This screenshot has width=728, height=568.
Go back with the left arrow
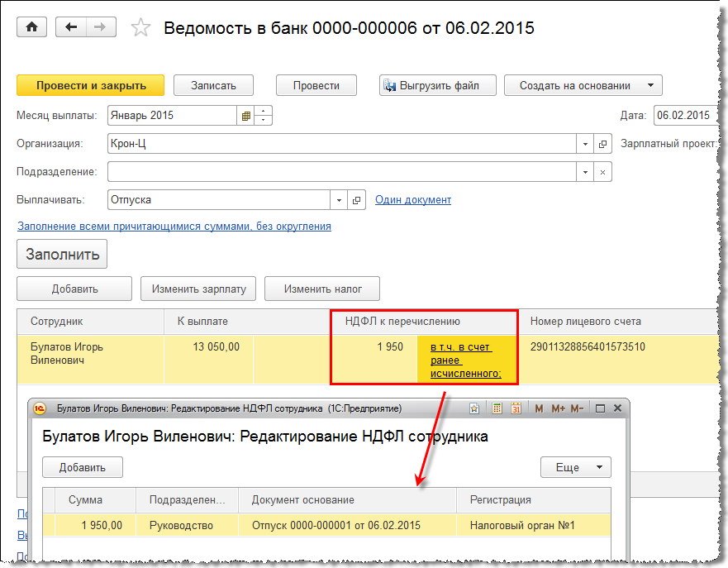(x=72, y=27)
